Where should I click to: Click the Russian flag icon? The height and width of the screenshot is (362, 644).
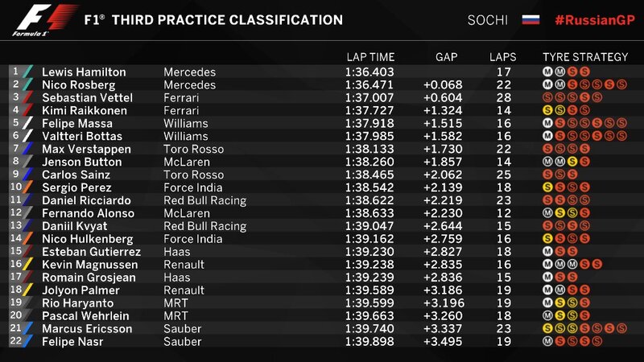tap(530, 19)
